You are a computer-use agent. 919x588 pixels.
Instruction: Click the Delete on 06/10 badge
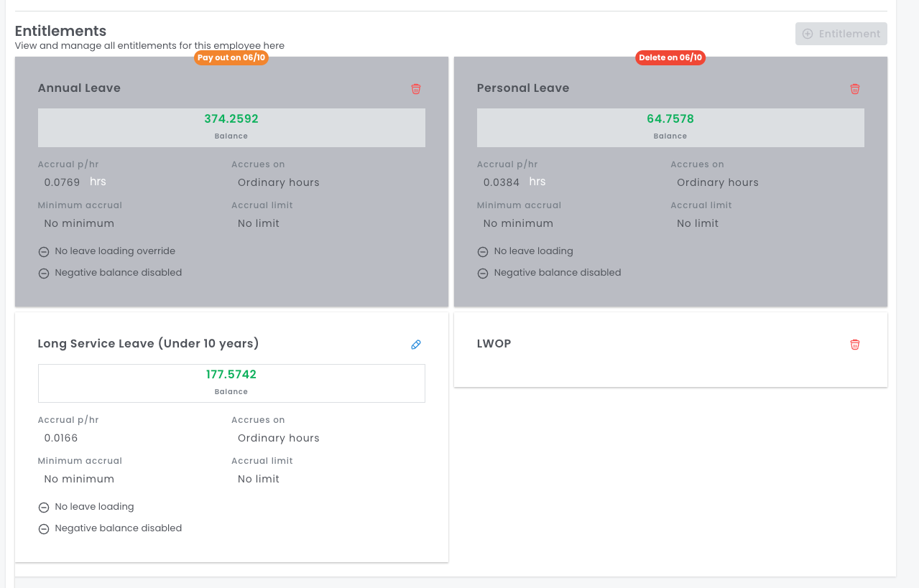(x=670, y=57)
